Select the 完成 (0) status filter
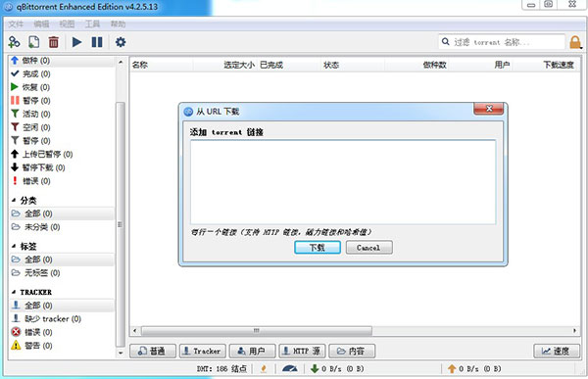The width and height of the screenshot is (588, 379). click(62, 73)
